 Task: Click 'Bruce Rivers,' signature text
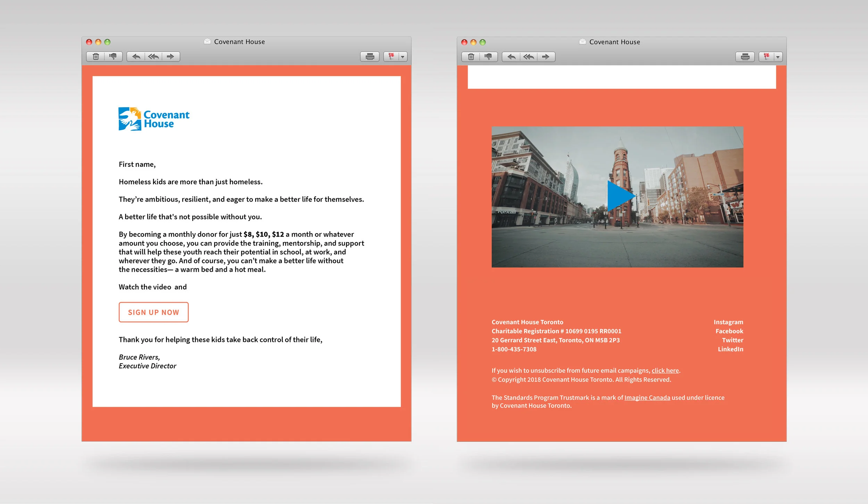139,357
